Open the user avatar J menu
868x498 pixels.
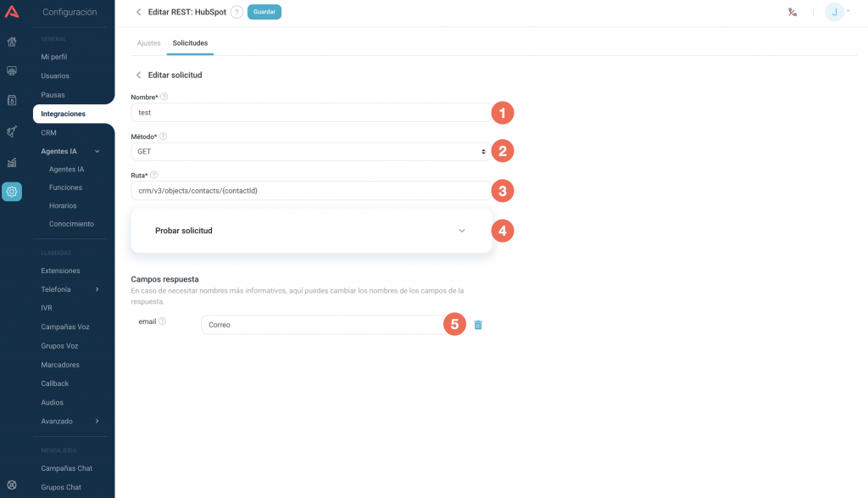click(835, 12)
